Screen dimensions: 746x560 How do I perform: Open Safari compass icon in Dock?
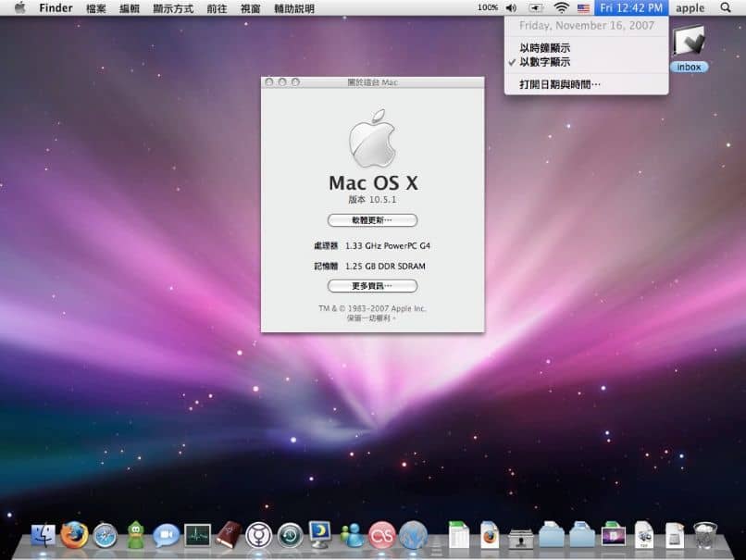pyautogui.click(x=106, y=536)
